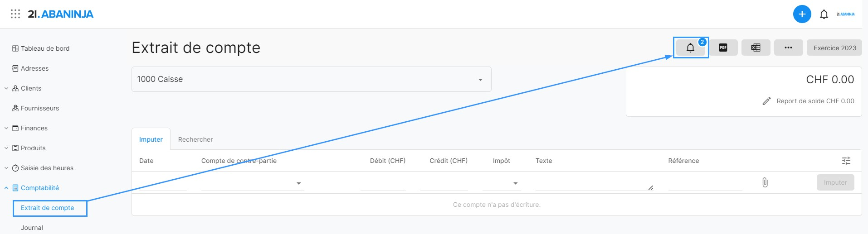Click the Texte input field
The image size is (868, 234).
click(x=592, y=183)
